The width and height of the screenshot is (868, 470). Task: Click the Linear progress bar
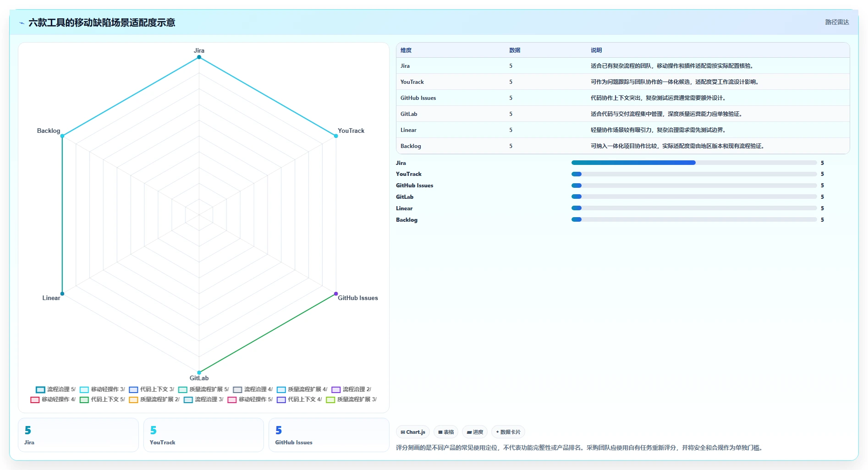[x=694, y=208]
